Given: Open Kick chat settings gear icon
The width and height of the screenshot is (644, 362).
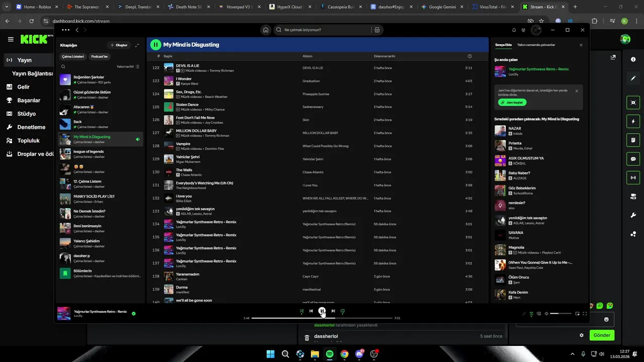Looking at the screenshot, I should pos(582,335).
